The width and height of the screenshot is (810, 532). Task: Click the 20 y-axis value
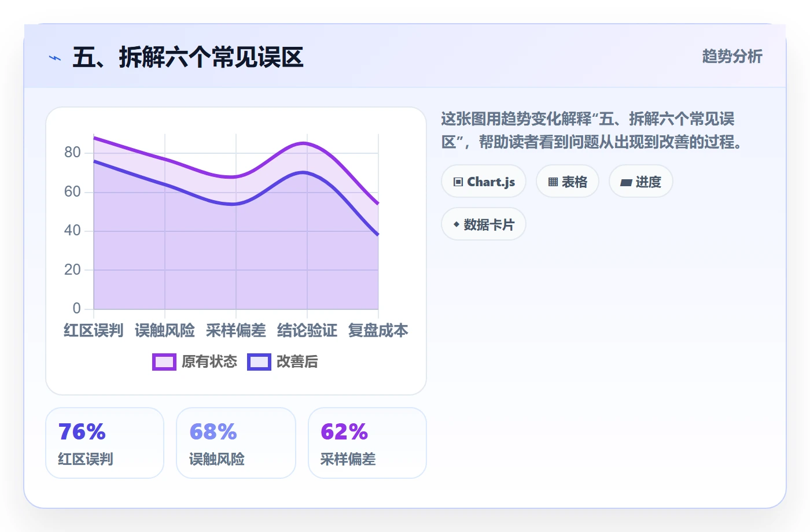[72, 270]
